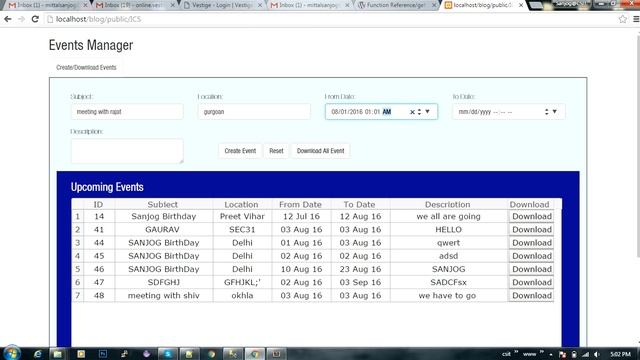
Task: Click the taskbar clock showing 5:02 PM
Action: coord(620,354)
